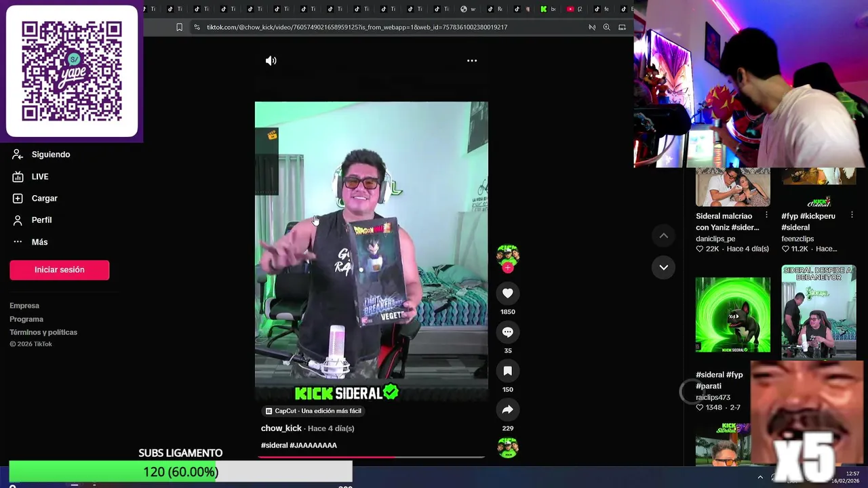Screen dimensions: 868x488
Task: Open the chow_kick username link
Action: point(281,428)
